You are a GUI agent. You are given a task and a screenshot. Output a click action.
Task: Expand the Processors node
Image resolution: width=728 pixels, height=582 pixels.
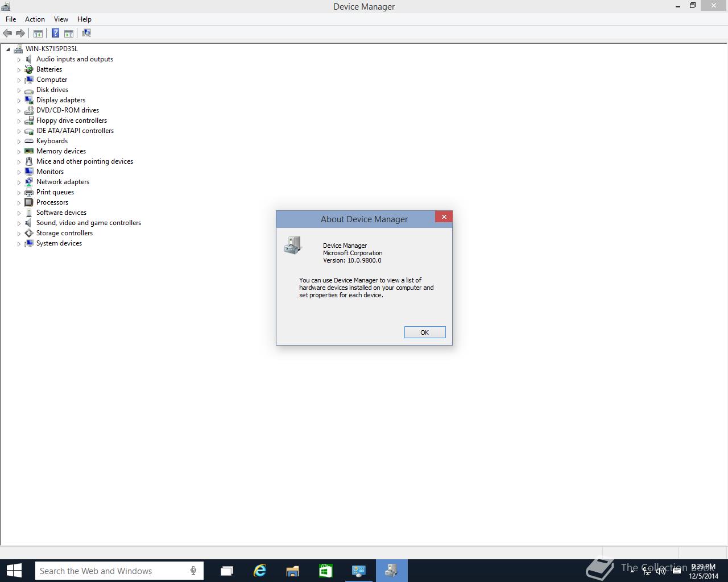[x=19, y=203]
